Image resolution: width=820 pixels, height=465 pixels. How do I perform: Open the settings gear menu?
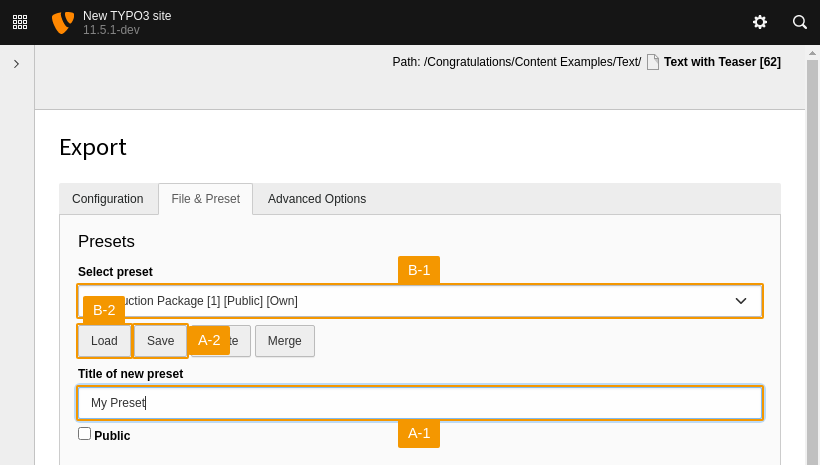tap(760, 22)
